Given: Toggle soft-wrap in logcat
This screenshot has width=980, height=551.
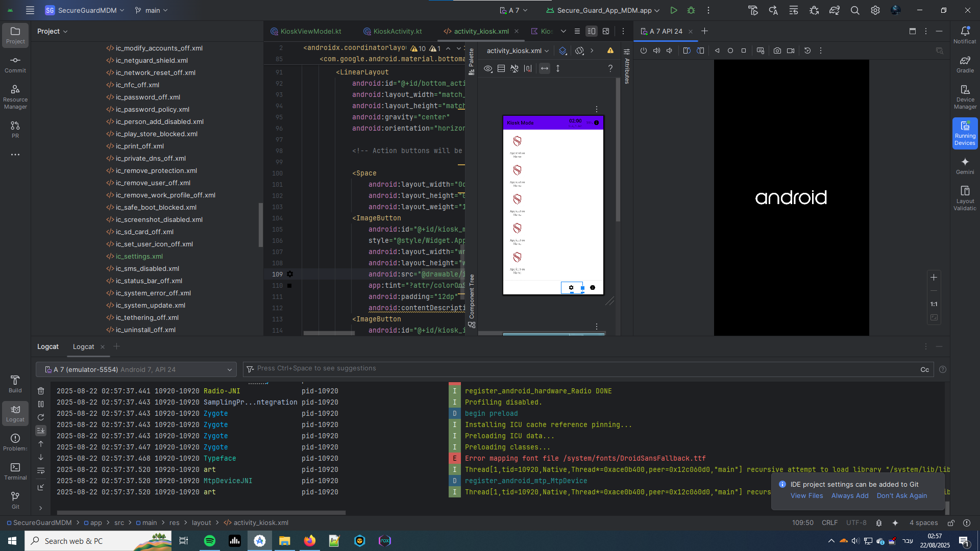Looking at the screenshot, I should pyautogui.click(x=41, y=470).
